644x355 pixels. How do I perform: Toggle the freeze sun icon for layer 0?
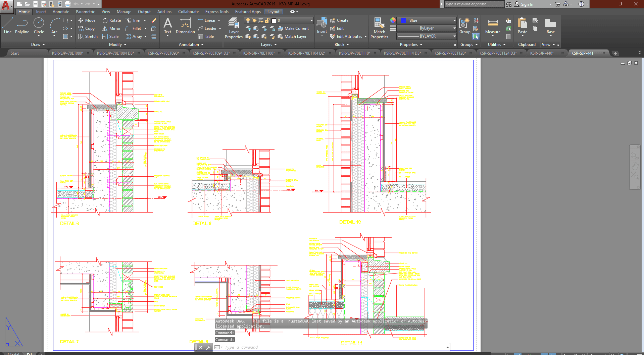pos(254,20)
